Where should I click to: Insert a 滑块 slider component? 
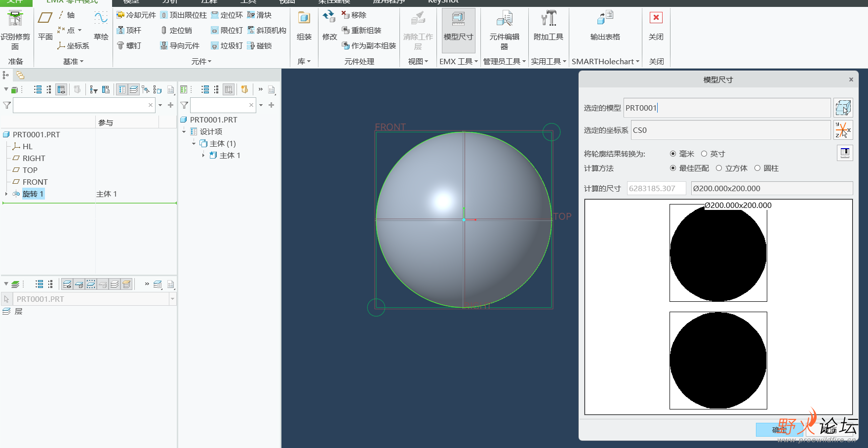click(259, 15)
